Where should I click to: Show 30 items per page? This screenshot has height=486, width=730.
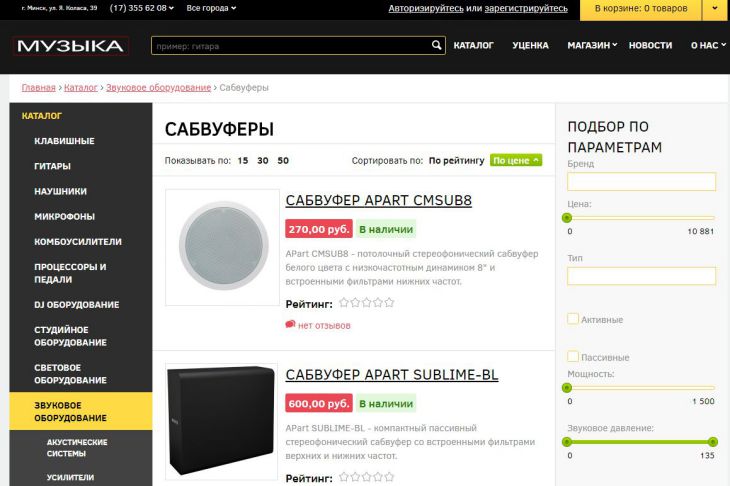coord(263,160)
